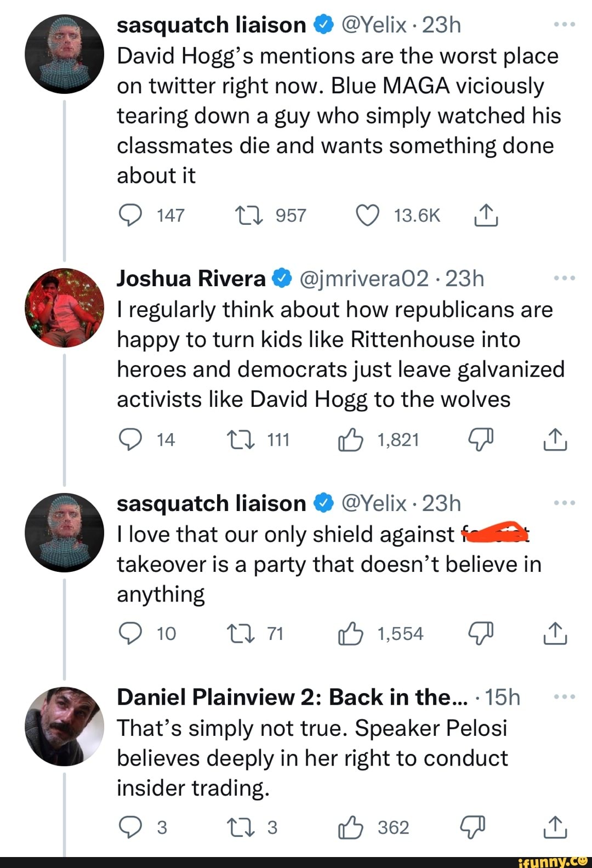This screenshot has width=592, height=868.
Task: Like the tweet with 13.6K likes
Action: [x=368, y=215]
